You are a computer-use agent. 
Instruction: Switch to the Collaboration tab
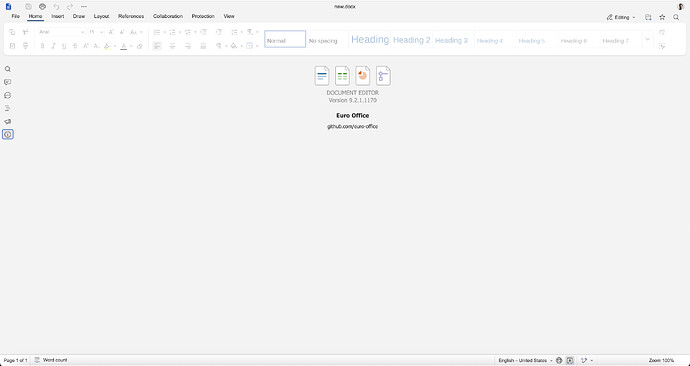pyautogui.click(x=168, y=16)
